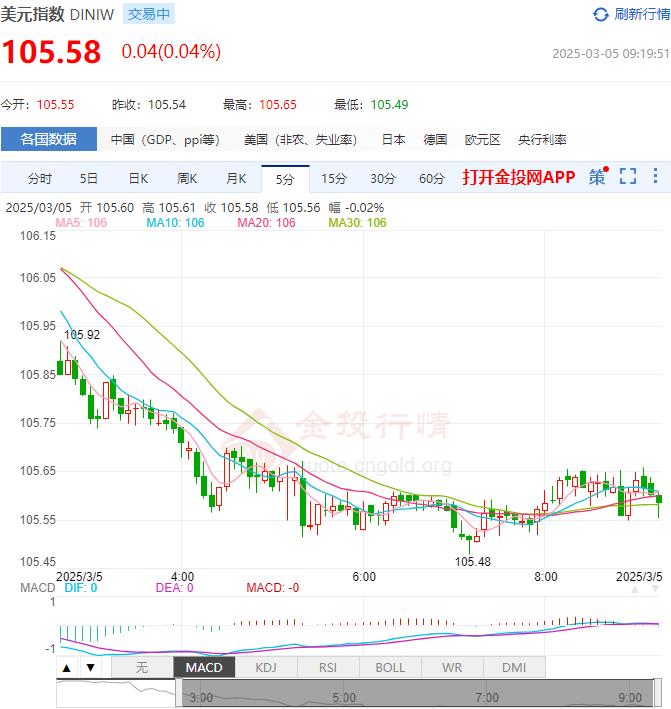Switch to the 30分 chart tab
Screen dimensions: 671x709
pyautogui.click(x=383, y=179)
